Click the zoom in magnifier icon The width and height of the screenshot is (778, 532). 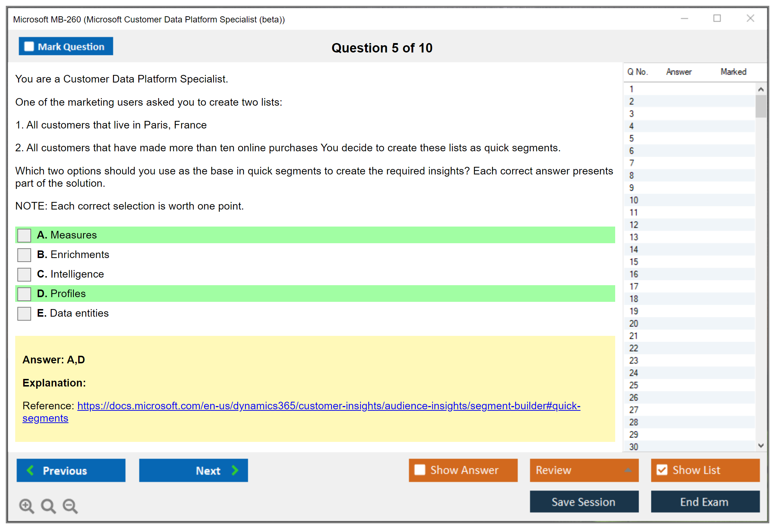click(26, 506)
